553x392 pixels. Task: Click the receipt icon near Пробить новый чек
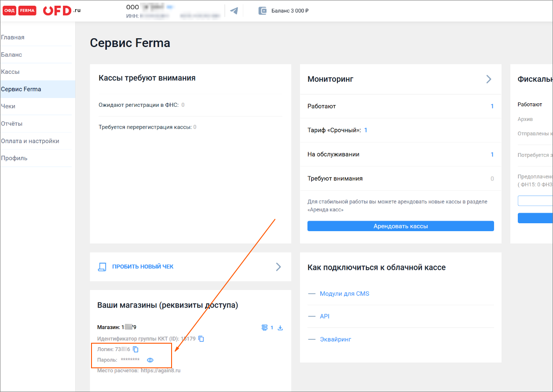[103, 267]
